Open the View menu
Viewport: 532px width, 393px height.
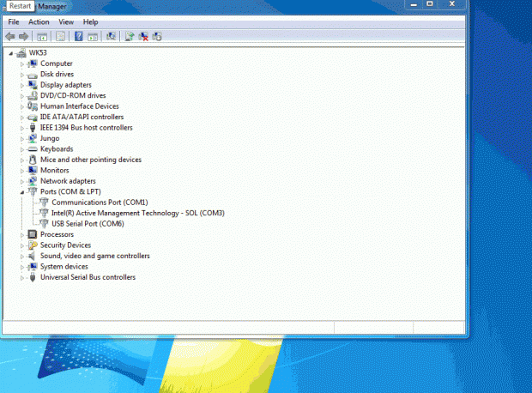(66, 22)
